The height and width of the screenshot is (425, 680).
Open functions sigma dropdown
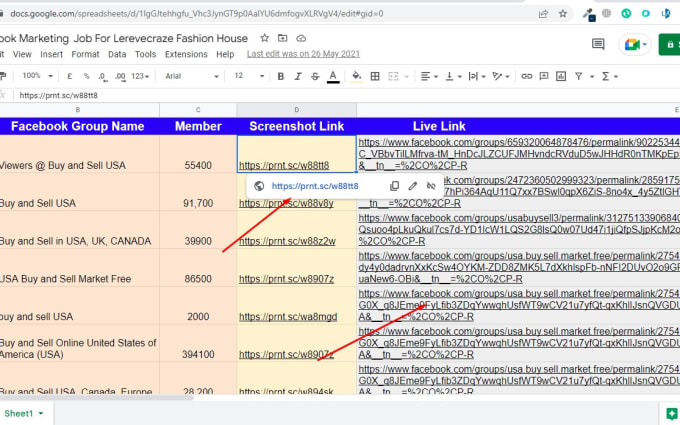609,76
